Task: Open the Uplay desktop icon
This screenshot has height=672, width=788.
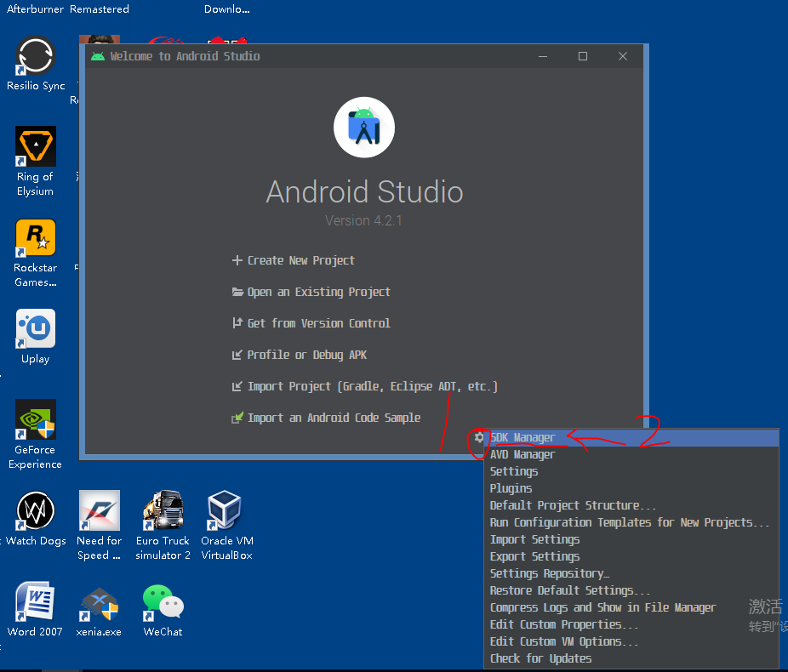Action: 35,337
